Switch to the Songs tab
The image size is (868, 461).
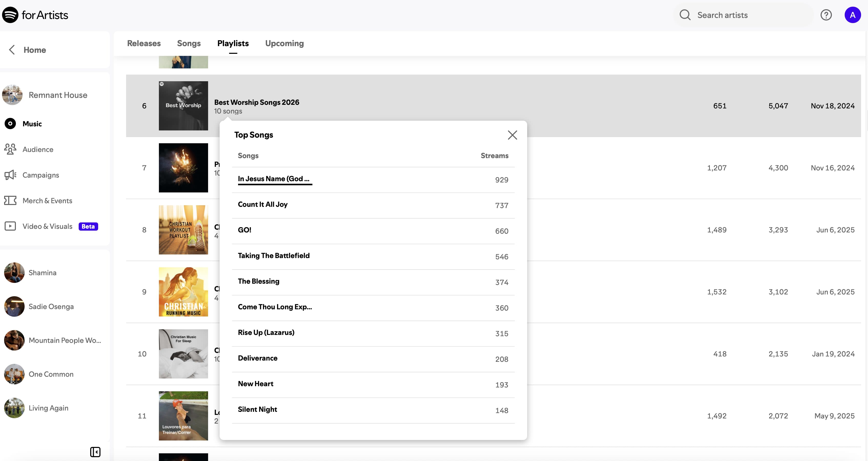click(x=189, y=43)
